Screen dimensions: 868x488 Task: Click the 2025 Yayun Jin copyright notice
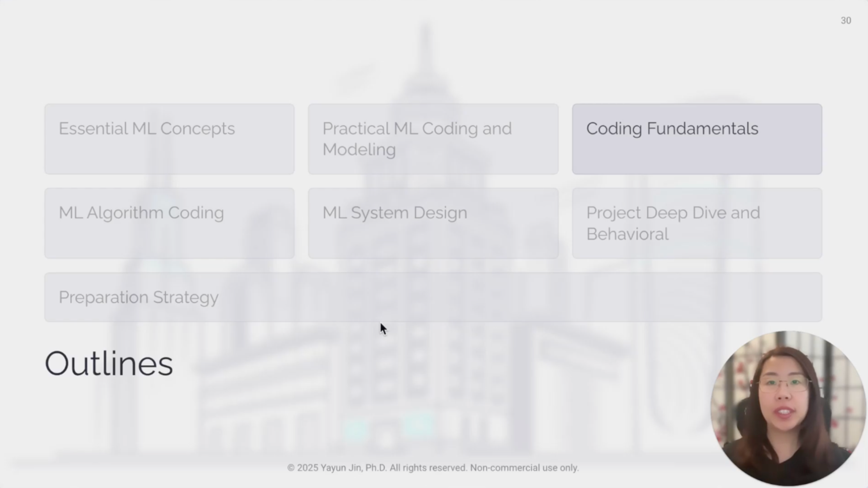(x=433, y=468)
